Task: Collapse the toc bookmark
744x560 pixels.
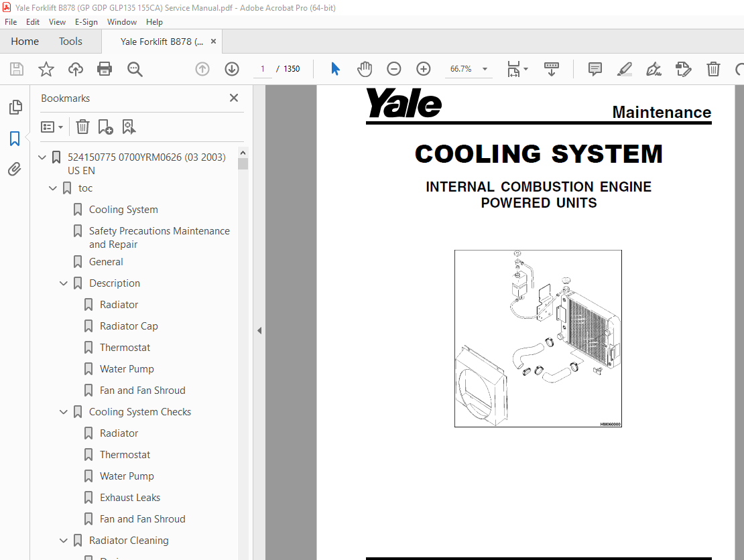Action: pos(53,188)
